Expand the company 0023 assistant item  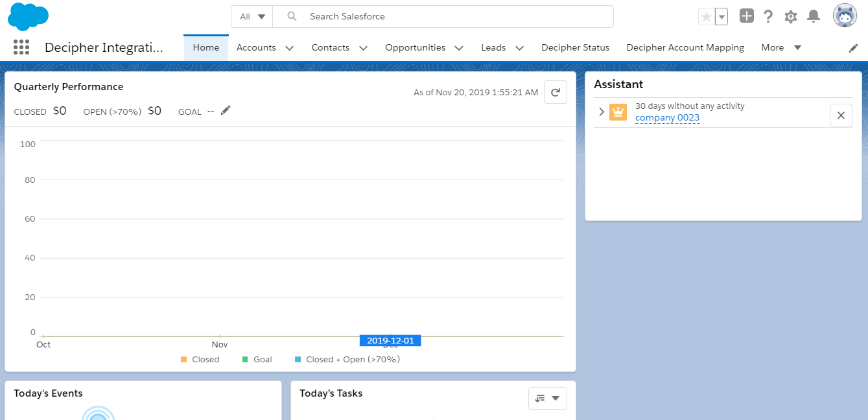pos(602,112)
